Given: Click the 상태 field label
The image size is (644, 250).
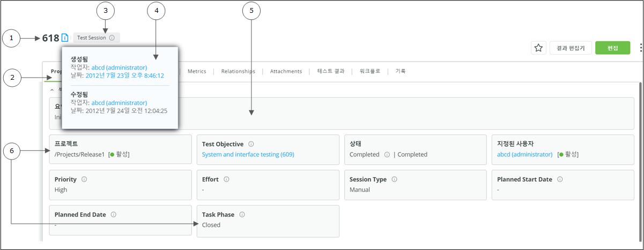Looking at the screenshot, I should [356, 144].
